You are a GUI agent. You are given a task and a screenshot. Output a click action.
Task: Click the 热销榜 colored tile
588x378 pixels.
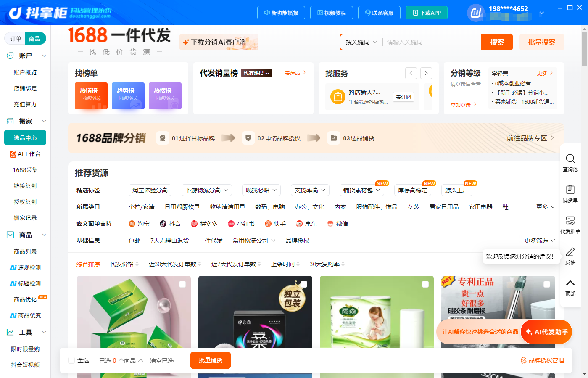[x=91, y=96]
